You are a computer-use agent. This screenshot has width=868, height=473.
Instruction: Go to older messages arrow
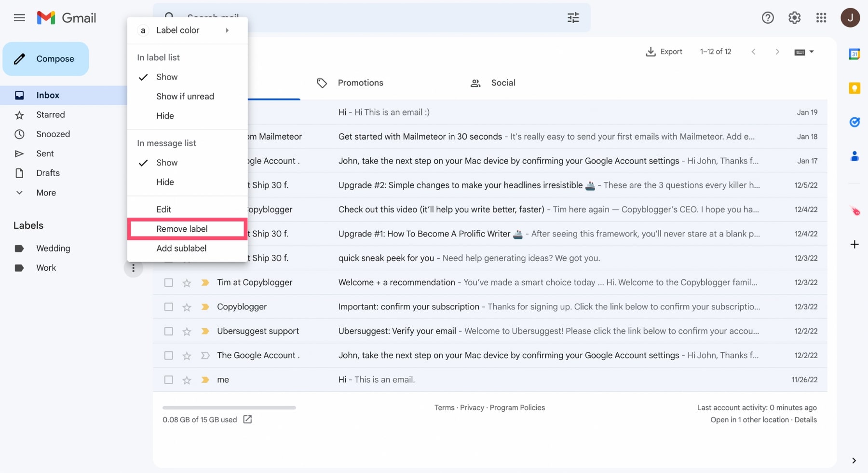[x=777, y=52]
